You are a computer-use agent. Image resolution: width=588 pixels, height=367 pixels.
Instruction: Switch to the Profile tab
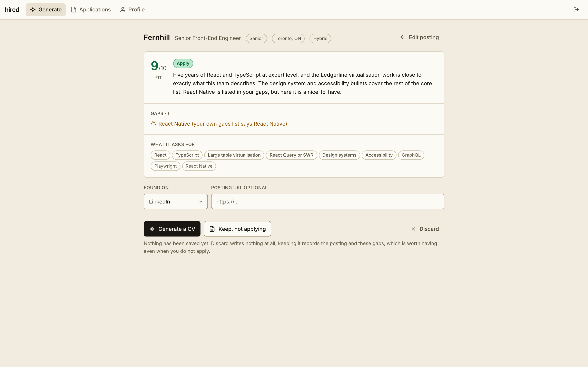(x=133, y=10)
